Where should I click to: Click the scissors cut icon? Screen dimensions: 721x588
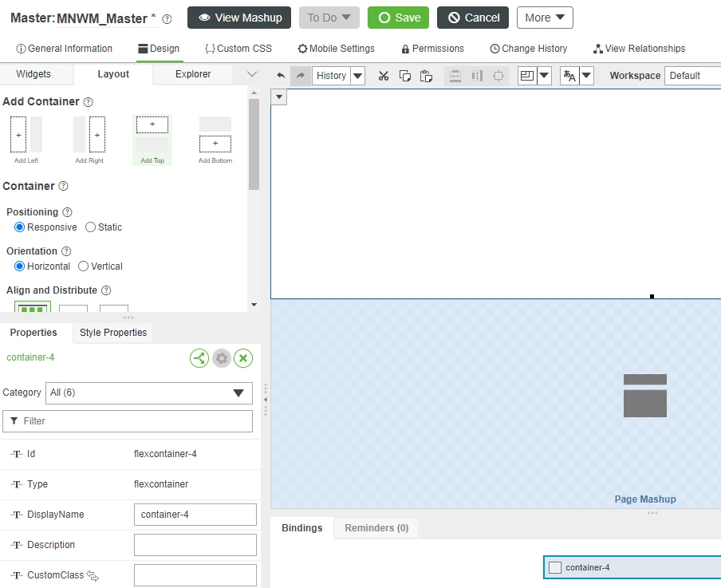point(384,76)
